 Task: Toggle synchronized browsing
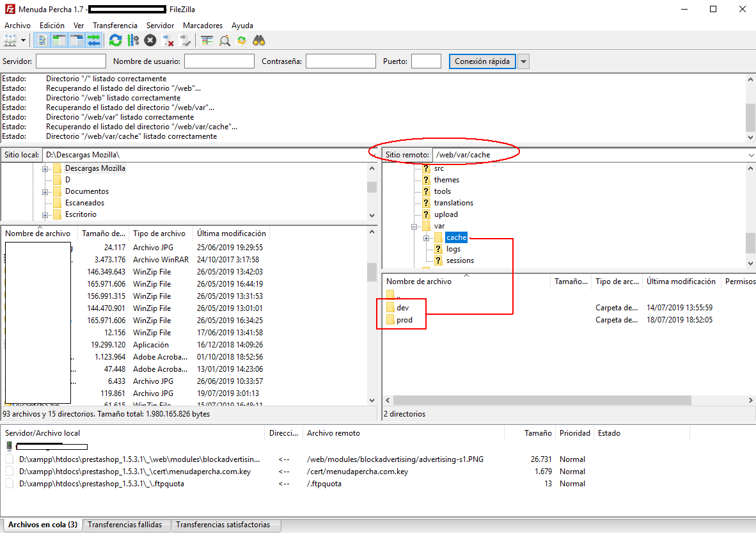[x=242, y=40]
